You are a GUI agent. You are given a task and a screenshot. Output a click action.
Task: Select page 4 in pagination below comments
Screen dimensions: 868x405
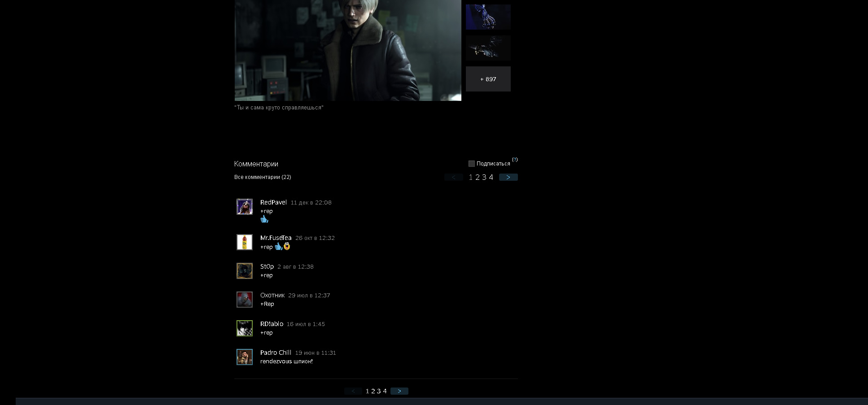[385, 391]
